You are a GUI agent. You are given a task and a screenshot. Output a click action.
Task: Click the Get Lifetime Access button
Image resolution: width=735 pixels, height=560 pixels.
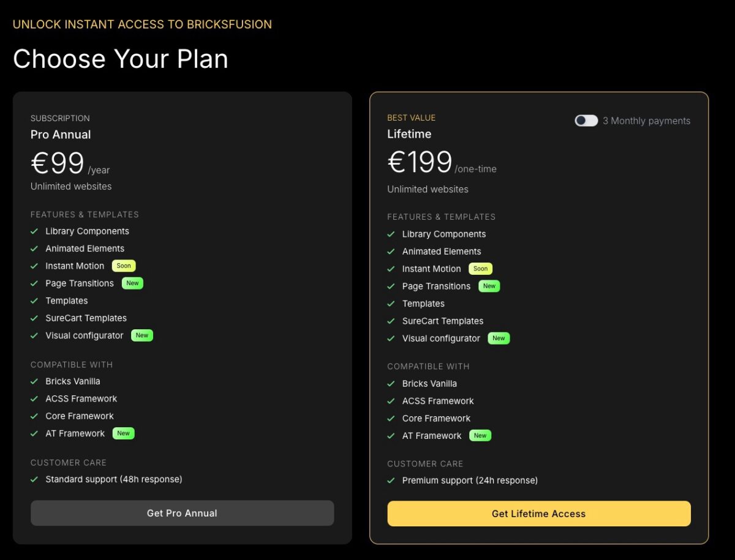point(539,513)
